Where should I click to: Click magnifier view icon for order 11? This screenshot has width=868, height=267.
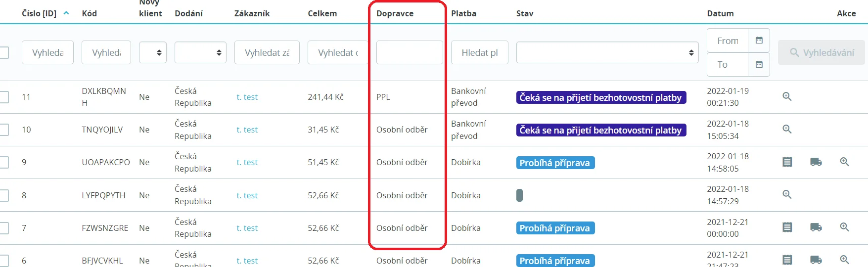point(787,97)
